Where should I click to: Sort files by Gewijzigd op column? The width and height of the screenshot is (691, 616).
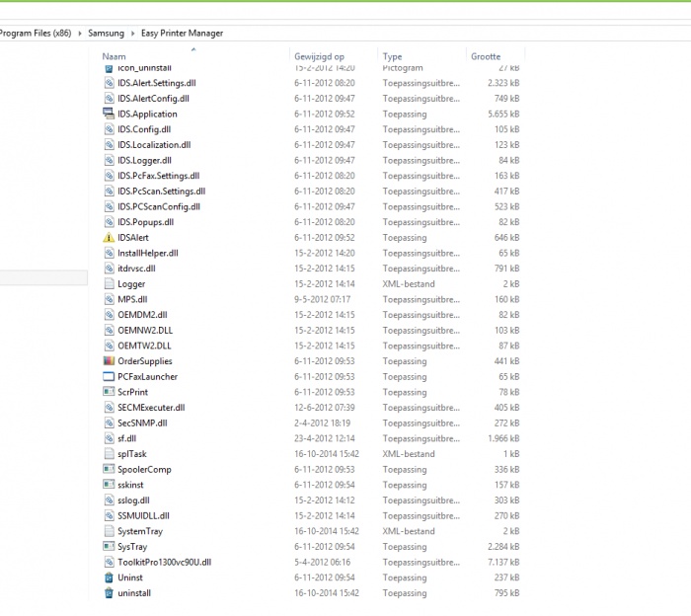tap(319, 56)
